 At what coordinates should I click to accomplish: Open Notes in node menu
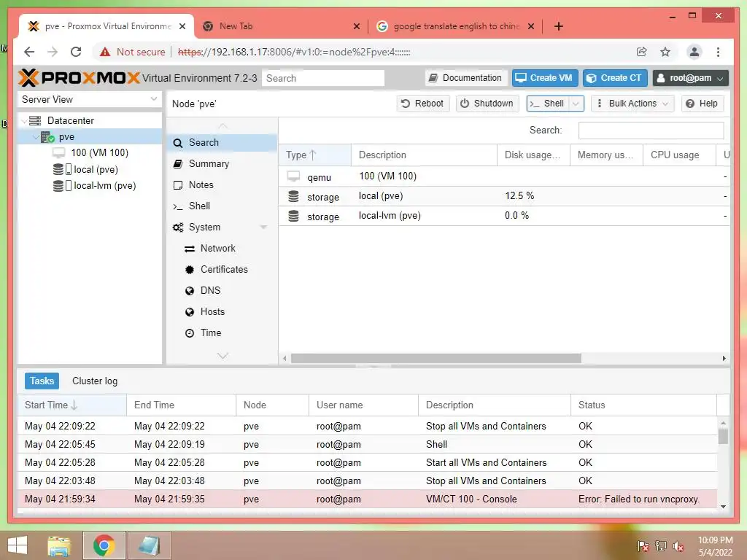pos(222,184)
